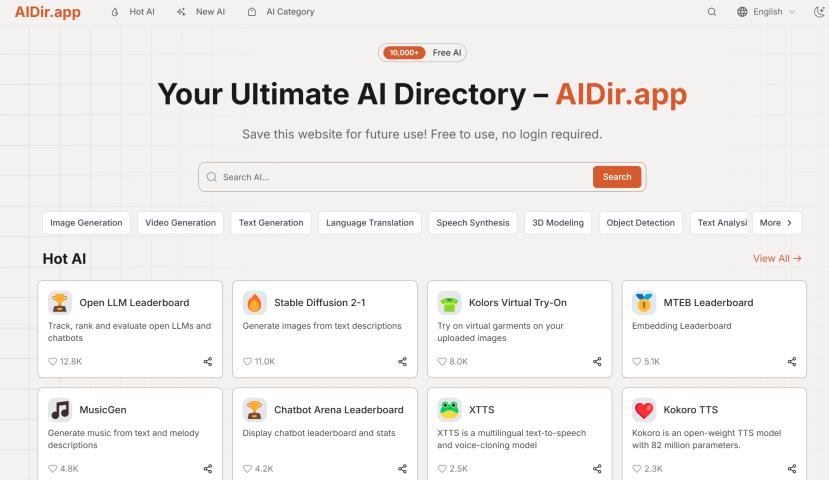Expand the More categories button
This screenshot has width=829, height=480.
tap(776, 223)
